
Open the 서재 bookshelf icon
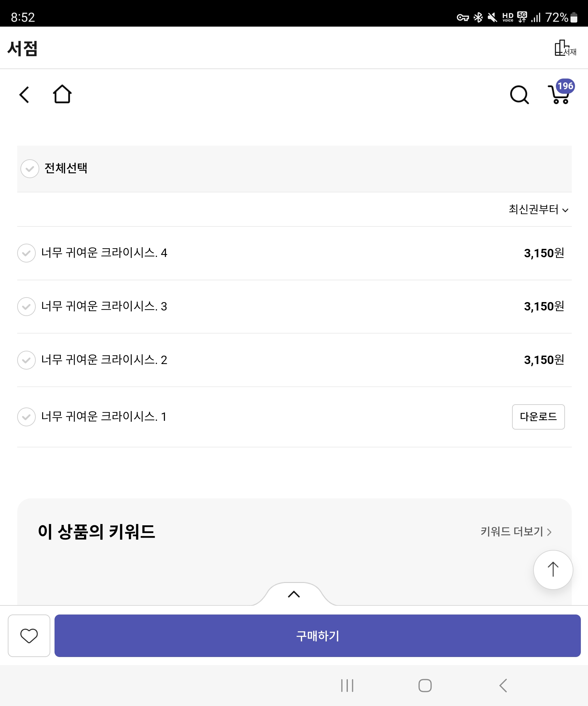point(565,48)
